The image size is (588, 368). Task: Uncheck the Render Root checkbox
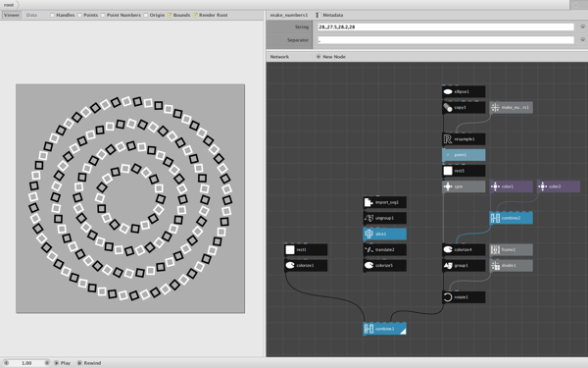(x=195, y=15)
